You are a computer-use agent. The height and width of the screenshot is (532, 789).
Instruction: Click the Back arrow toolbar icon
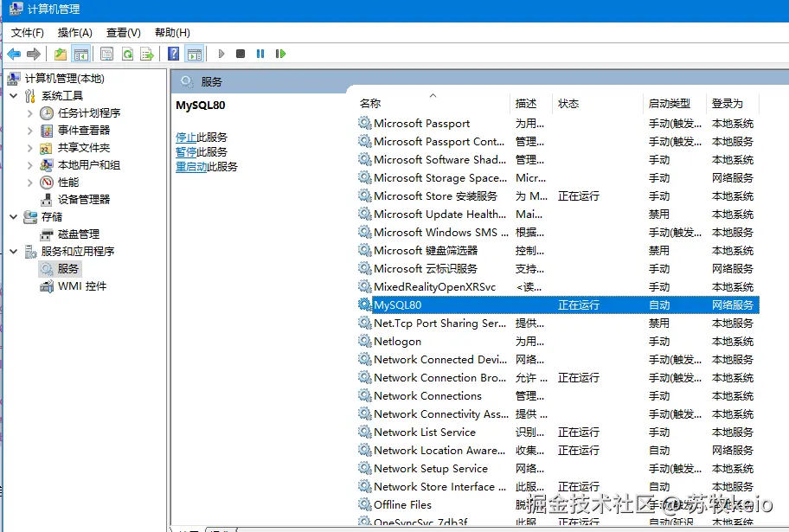click(14, 54)
